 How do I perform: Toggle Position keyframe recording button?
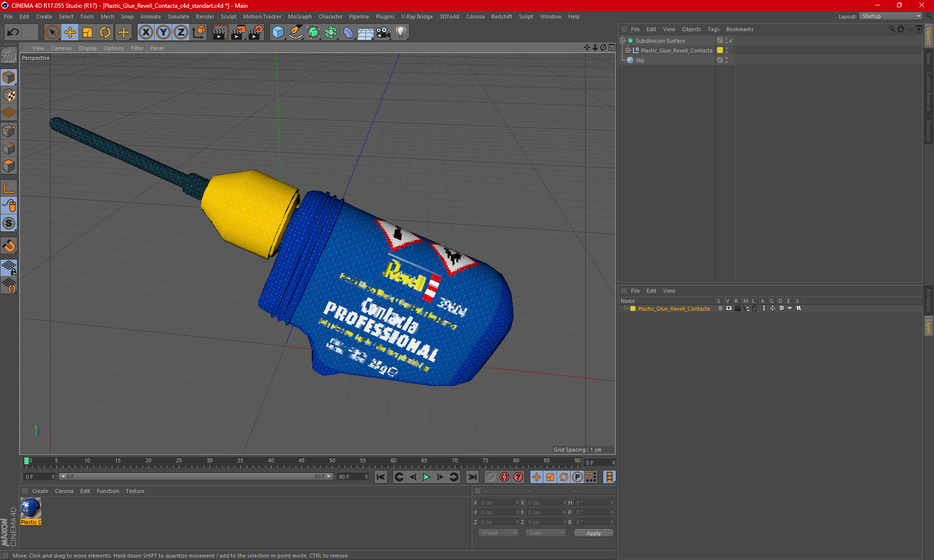point(536,477)
